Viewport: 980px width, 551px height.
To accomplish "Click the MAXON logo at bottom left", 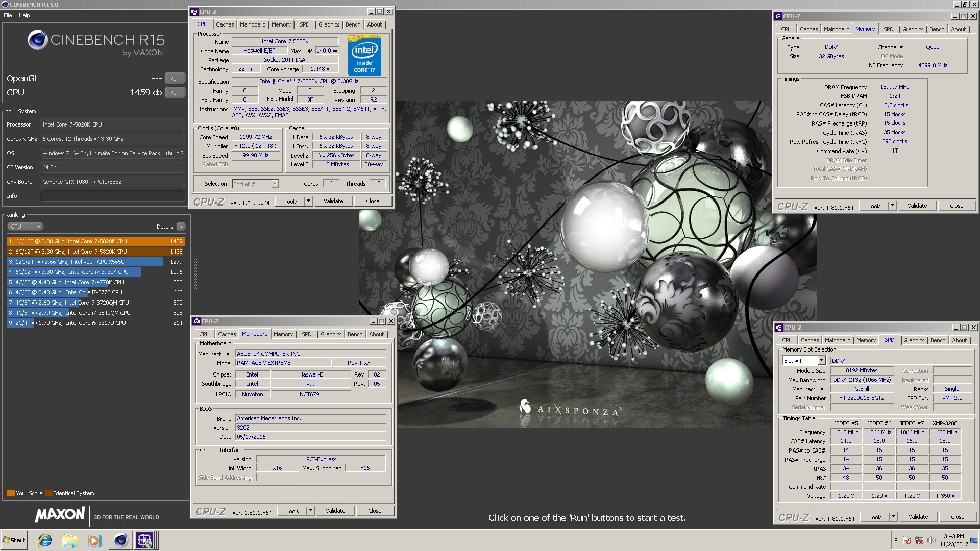I will (x=60, y=515).
